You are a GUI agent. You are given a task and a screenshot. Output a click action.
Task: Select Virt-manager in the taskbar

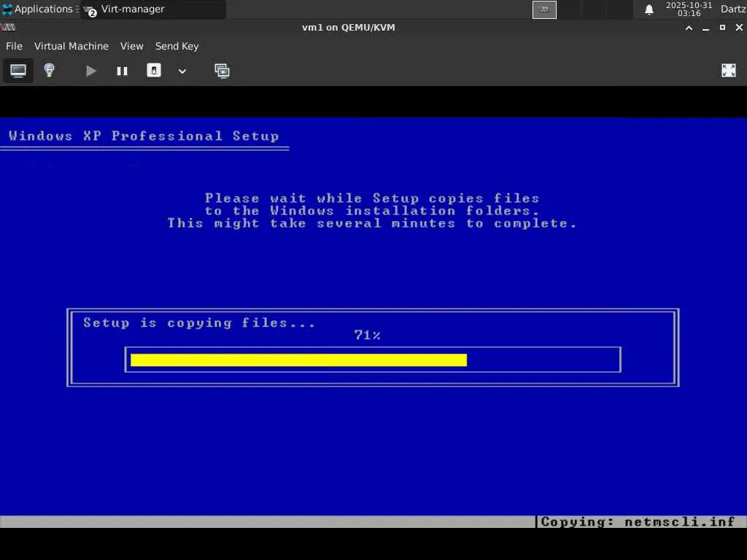(x=153, y=9)
